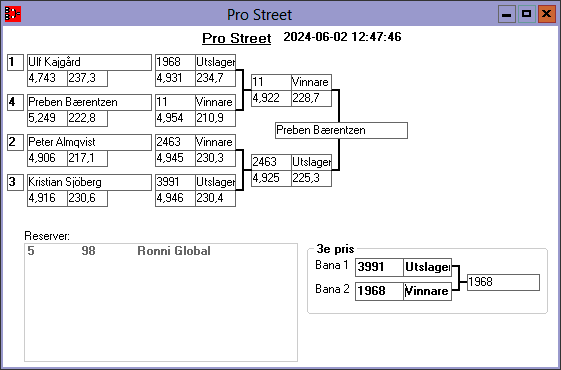This screenshot has height=370, width=561.
Task: Click reserve position number 5
Action: [31, 251]
